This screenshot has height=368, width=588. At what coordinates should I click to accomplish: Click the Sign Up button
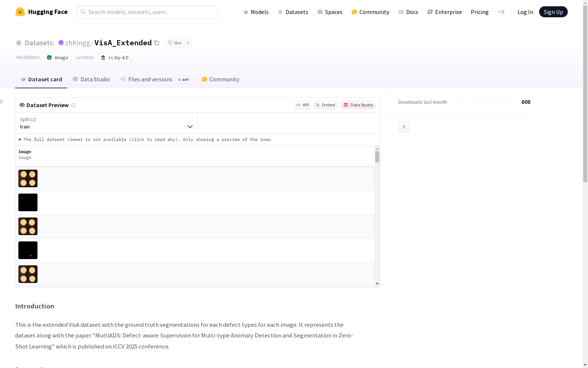click(x=553, y=12)
